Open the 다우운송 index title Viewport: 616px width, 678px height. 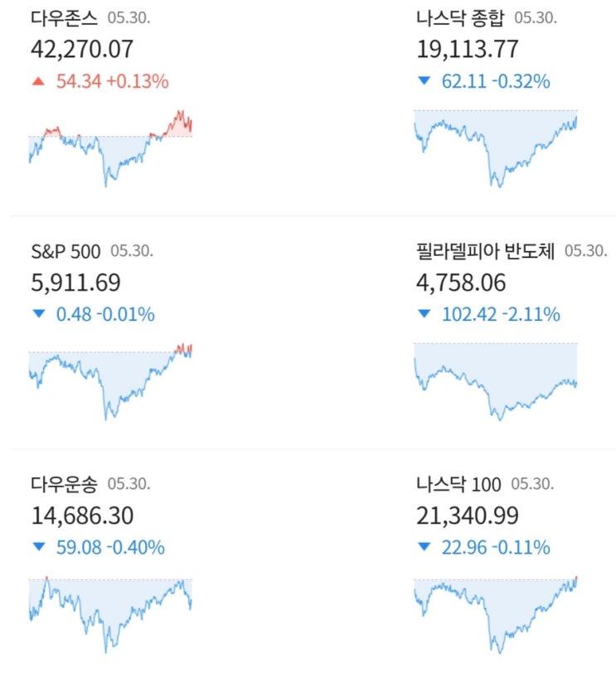pyautogui.click(x=64, y=484)
